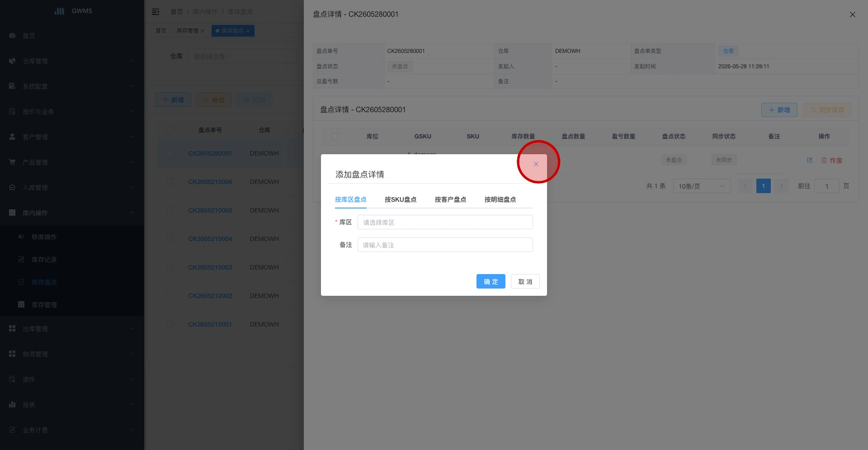The image size is (868, 450).
Task: Click the red 作废 action link
Action: [831, 161]
